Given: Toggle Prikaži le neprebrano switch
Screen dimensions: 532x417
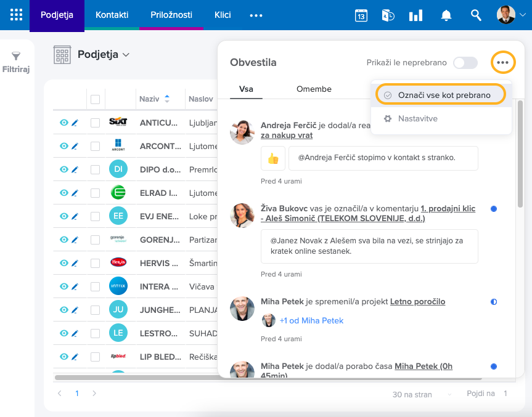Looking at the screenshot, I should pyautogui.click(x=465, y=63).
